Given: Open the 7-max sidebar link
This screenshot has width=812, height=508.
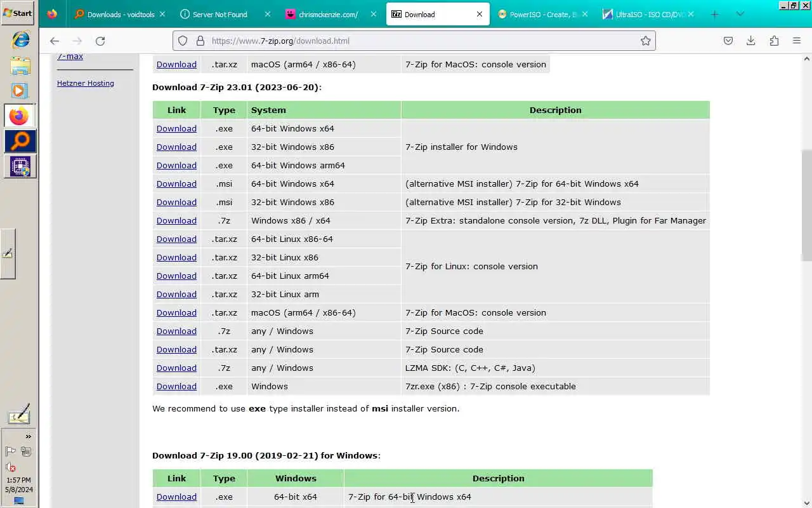Looking at the screenshot, I should [x=70, y=57].
